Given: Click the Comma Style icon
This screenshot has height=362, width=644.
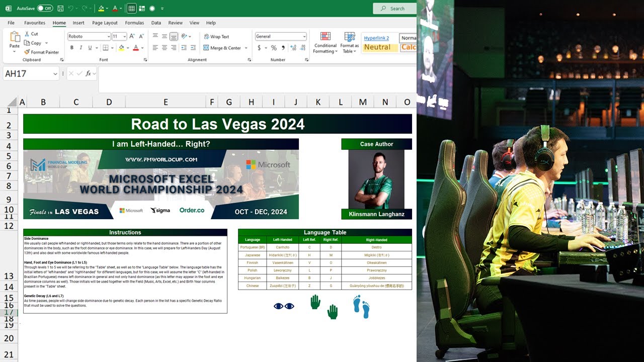Looking at the screenshot, I should (x=283, y=48).
